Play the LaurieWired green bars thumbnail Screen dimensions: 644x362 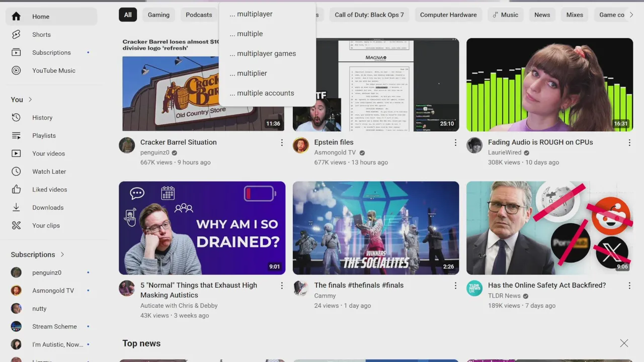coord(549,84)
